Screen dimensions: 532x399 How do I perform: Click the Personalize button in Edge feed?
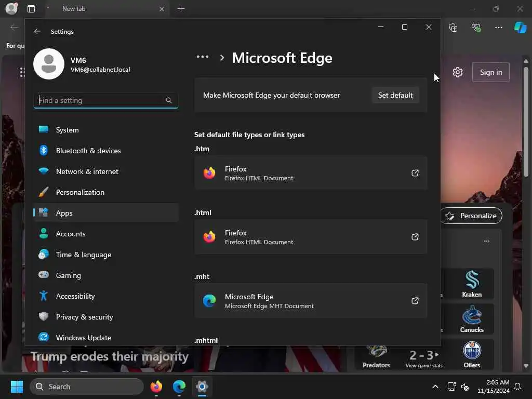tap(472, 216)
